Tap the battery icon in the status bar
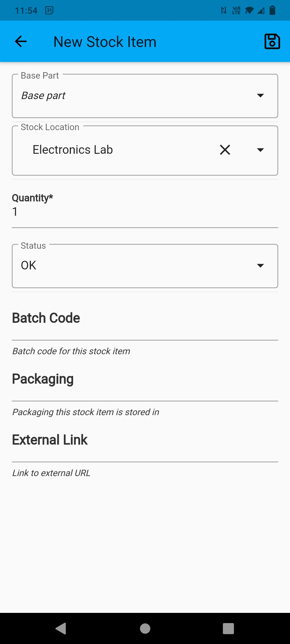The image size is (290, 644). pyautogui.click(x=272, y=10)
